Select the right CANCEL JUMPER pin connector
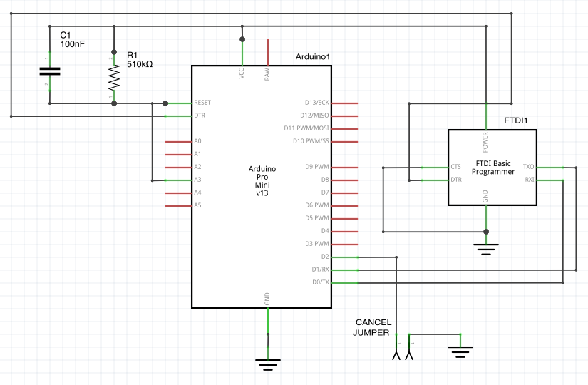This screenshot has height=385, width=588. tap(409, 347)
